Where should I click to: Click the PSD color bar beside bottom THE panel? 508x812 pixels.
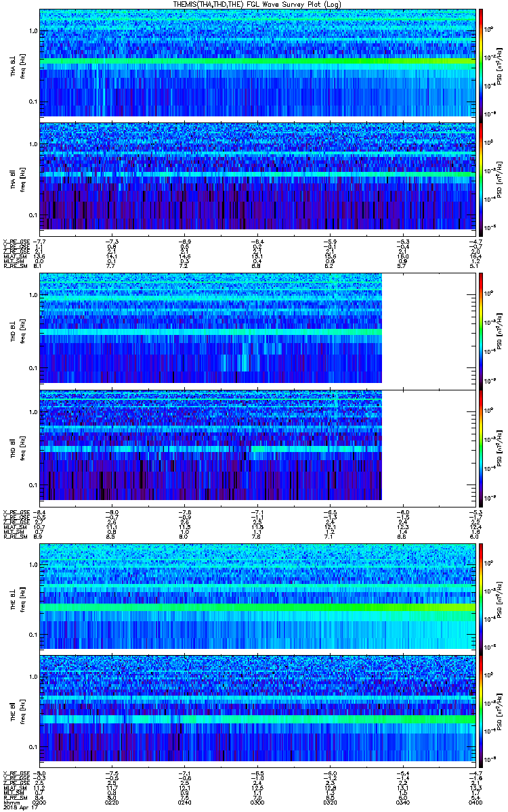tap(481, 708)
